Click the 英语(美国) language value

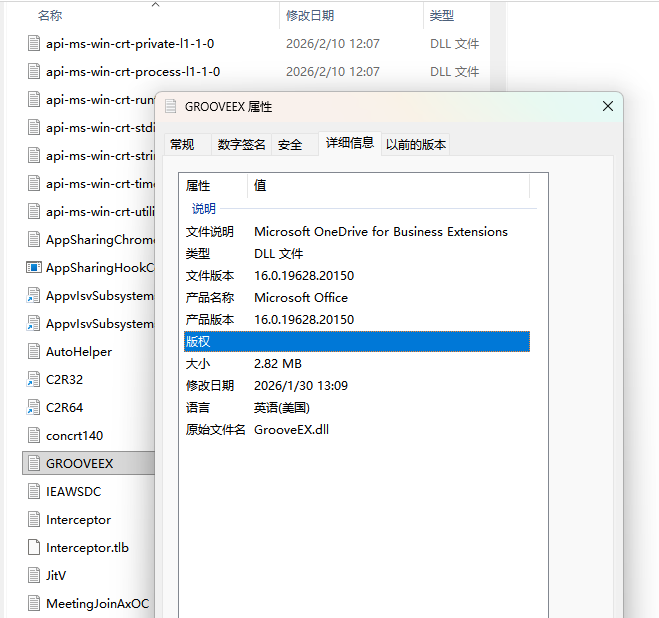282,408
